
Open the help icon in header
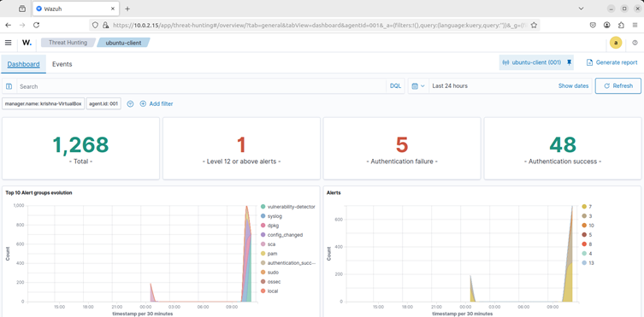pyautogui.click(x=635, y=43)
